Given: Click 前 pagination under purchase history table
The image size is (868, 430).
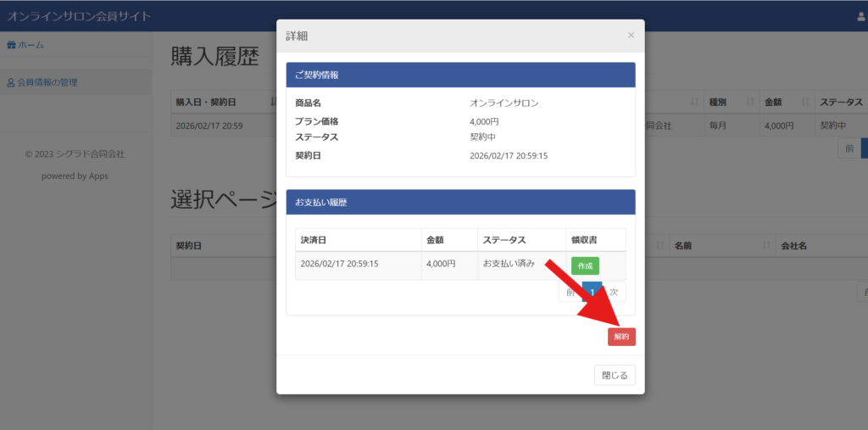Looking at the screenshot, I should click(848, 148).
